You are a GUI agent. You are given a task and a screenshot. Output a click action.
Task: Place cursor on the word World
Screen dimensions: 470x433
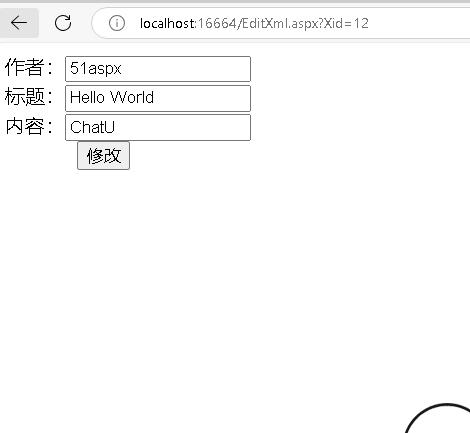pyautogui.click(x=132, y=97)
